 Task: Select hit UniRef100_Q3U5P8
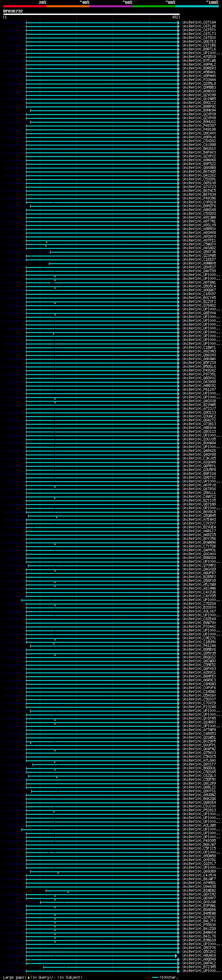click(199, 470)
